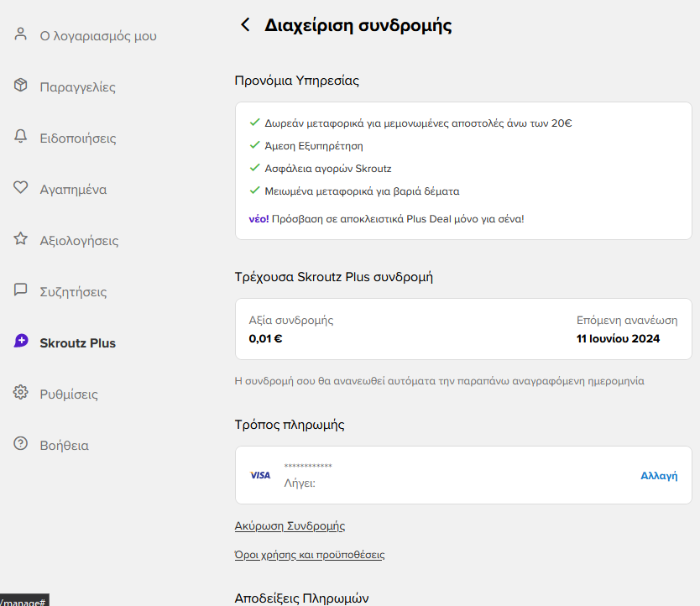The height and width of the screenshot is (606, 700).
Task: Open Συζητήσεις in the sidebar
Action: (x=73, y=292)
